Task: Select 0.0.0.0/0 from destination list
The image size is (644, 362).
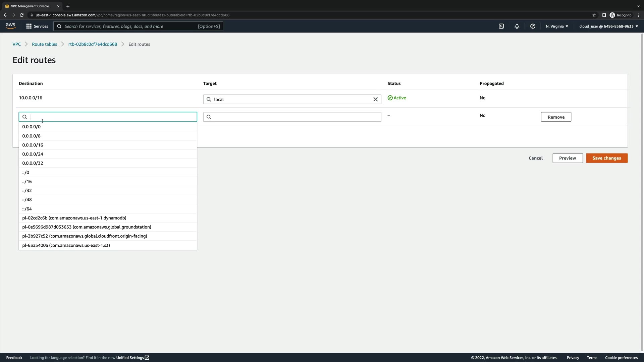Action: pos(32,127)
